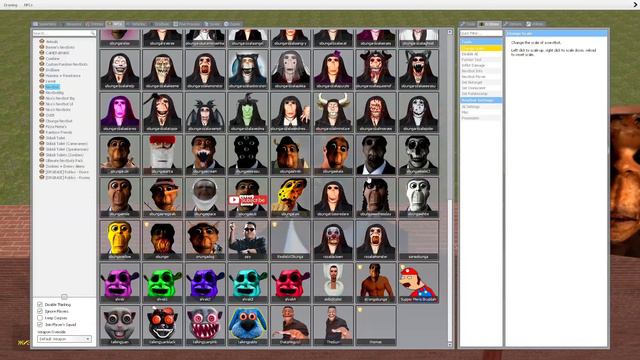Open the Skibidi Toilet (Cameramen) category
640x360 pixels.
coord(67,144)
